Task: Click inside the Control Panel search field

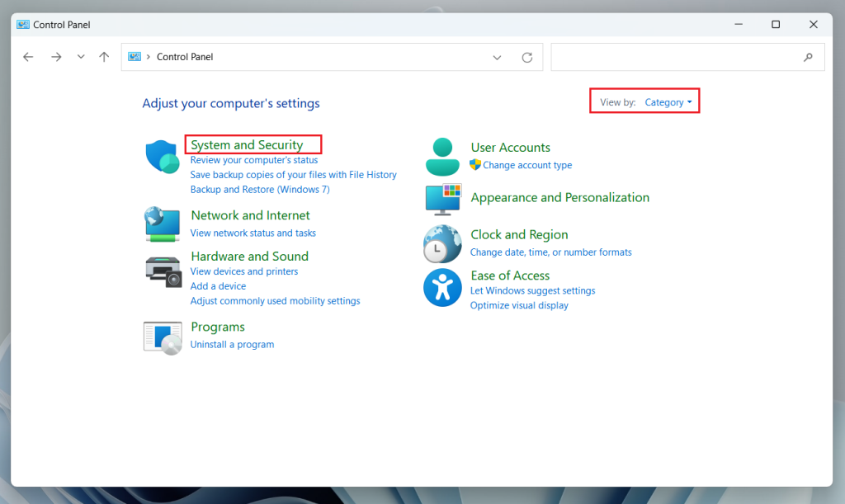Action: pos(685,56)
